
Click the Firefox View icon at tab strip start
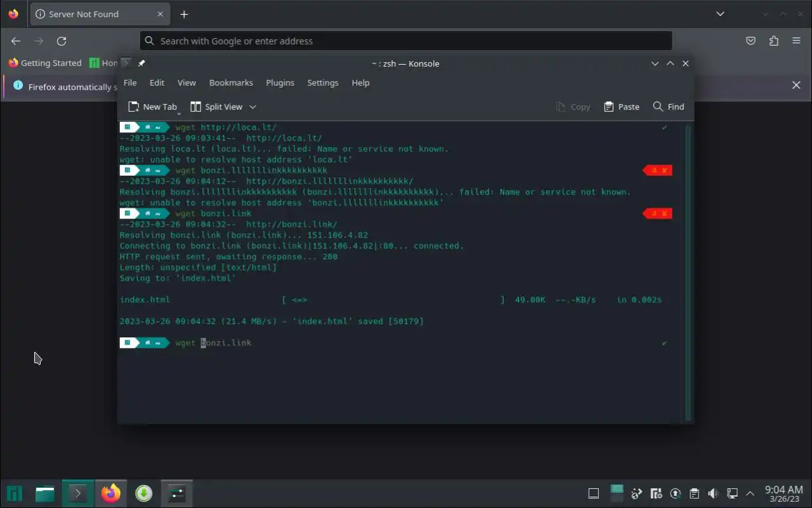(13, 13)
